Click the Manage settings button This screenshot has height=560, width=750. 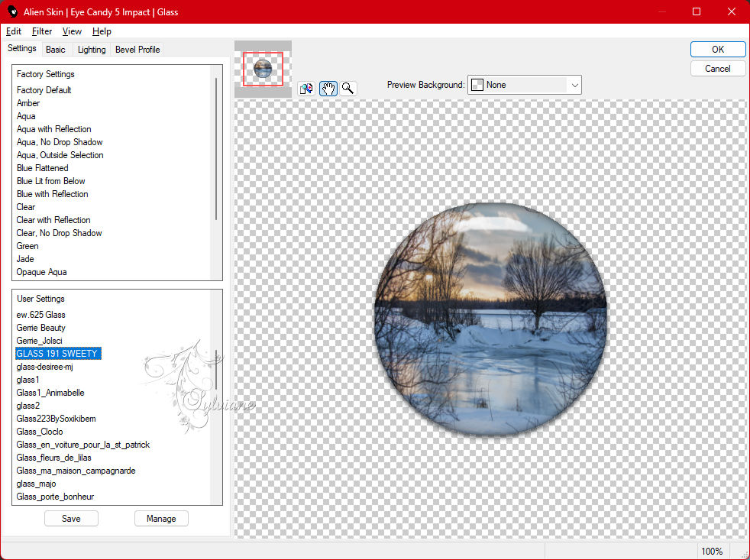point(161,518)
